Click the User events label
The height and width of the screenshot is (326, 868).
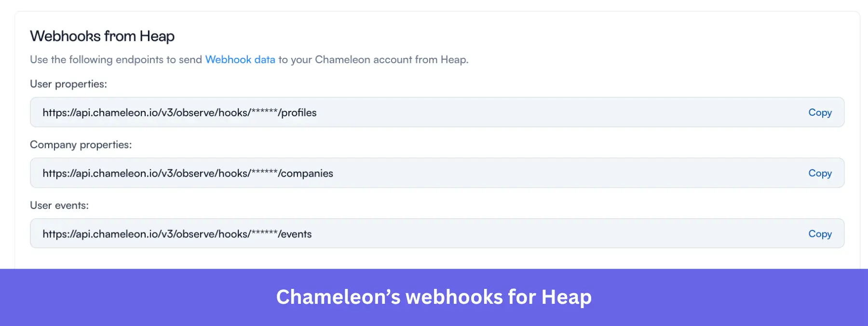60,205
